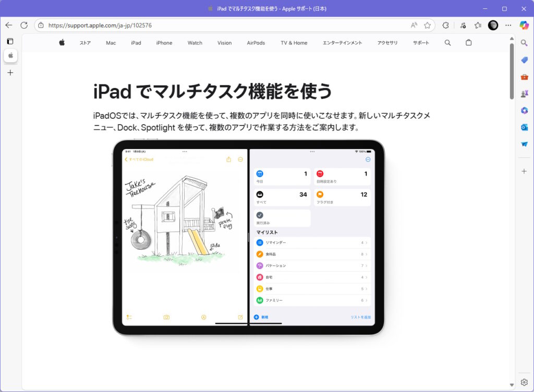Open Read aloud from address bar

tap(414, 25)
